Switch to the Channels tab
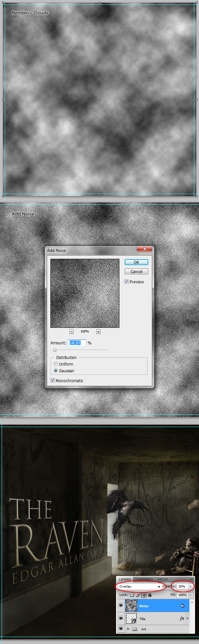Viewport: 199px width, 644px height. click(x=144, y=579)
